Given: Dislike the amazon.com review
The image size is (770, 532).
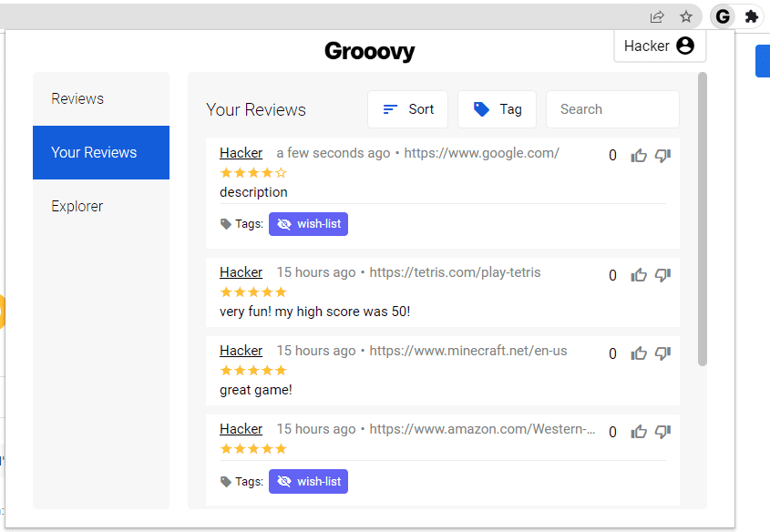Looking at the screenshot, I should 663,432.
